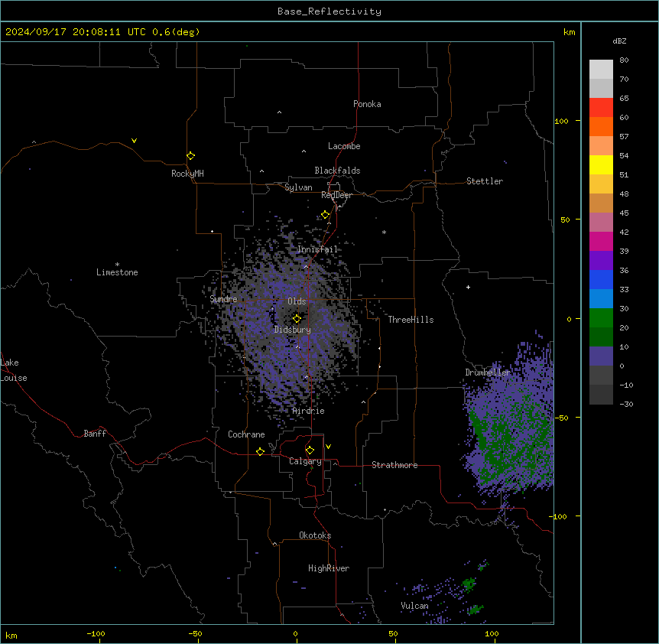Click the Sundre label

(223, 299)
